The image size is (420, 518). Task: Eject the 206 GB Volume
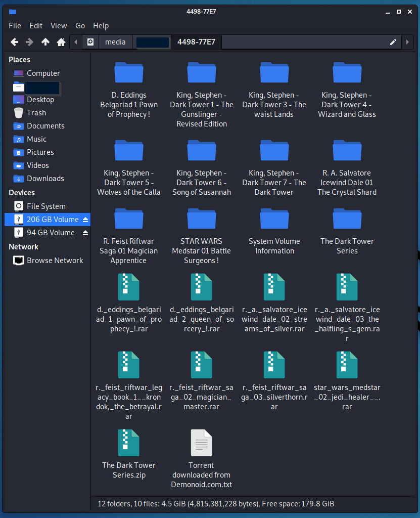pyautogui.click(x=85, y=220)
